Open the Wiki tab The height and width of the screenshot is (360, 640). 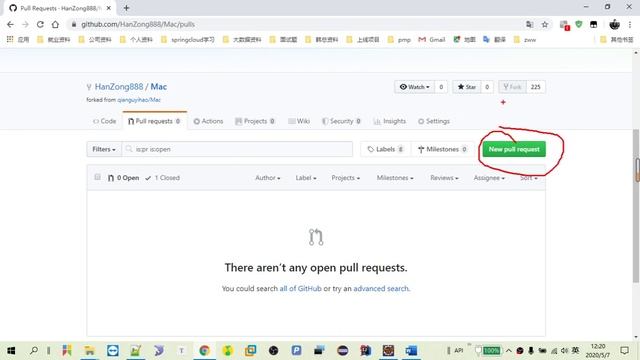point(299,121)
